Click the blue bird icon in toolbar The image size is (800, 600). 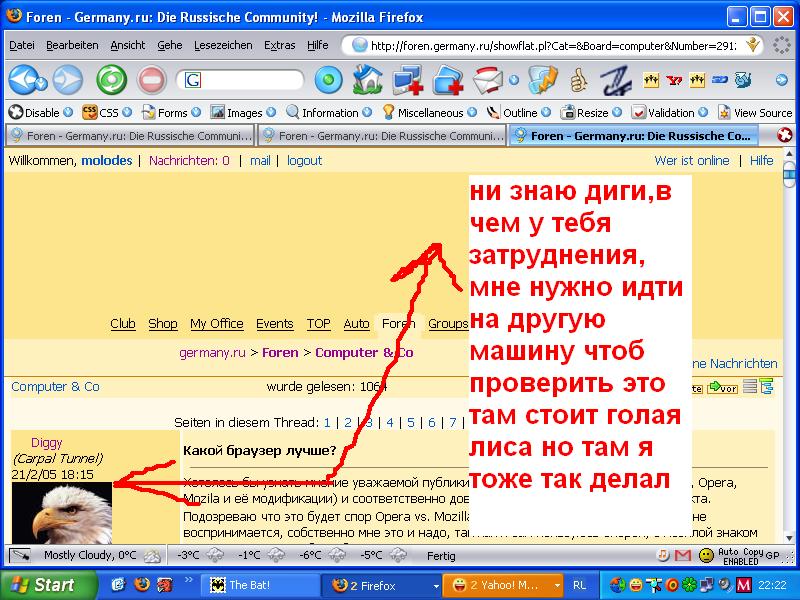pos(743,80)
